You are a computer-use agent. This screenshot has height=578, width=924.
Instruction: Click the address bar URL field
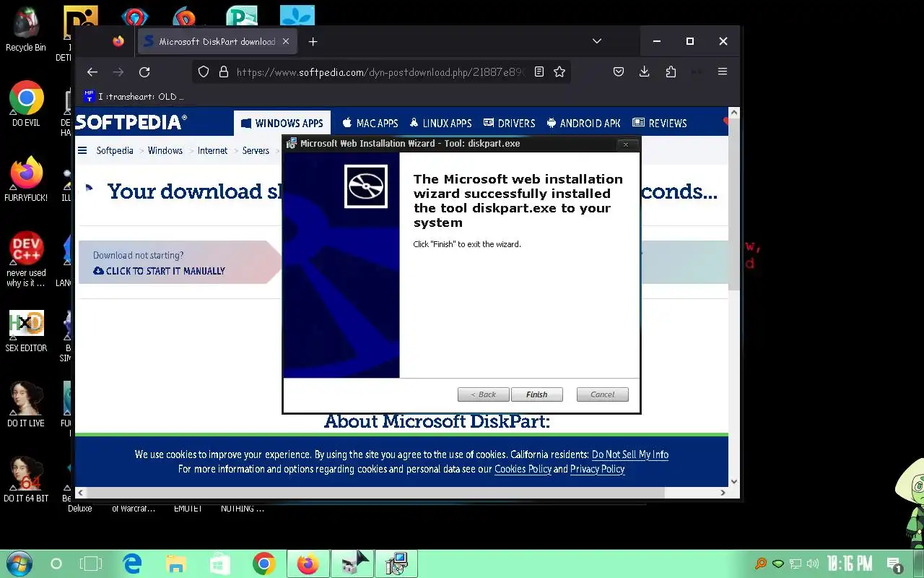(x=382, y=72)
